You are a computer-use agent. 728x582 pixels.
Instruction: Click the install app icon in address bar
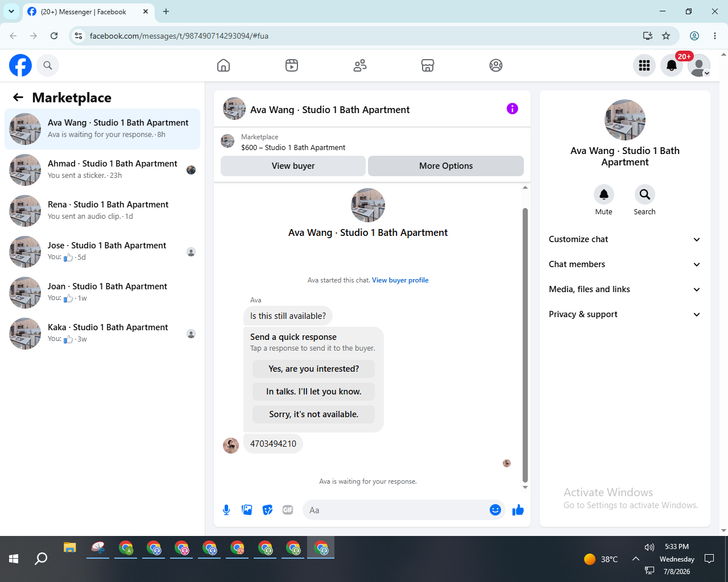[647, 36]
